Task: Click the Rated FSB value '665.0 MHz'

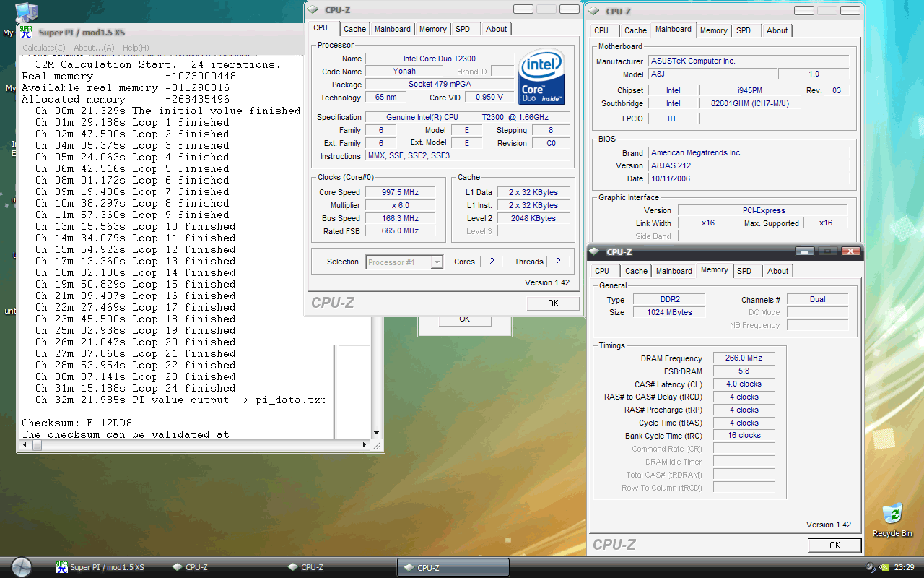Action: tap(401, 230)
